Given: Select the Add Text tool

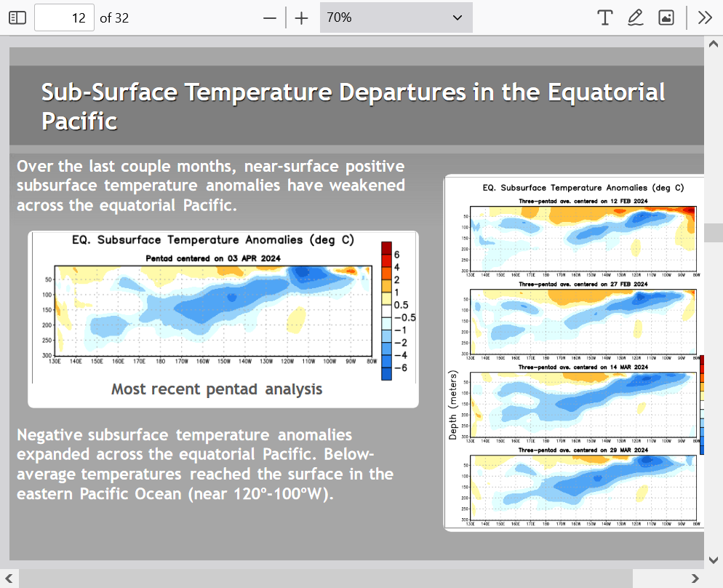Looking at the screenshot, I should point(604,17).
